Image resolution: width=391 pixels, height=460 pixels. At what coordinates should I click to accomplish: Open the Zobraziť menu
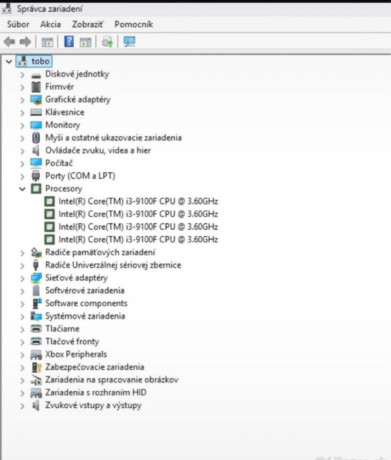[x=88, y=24]
